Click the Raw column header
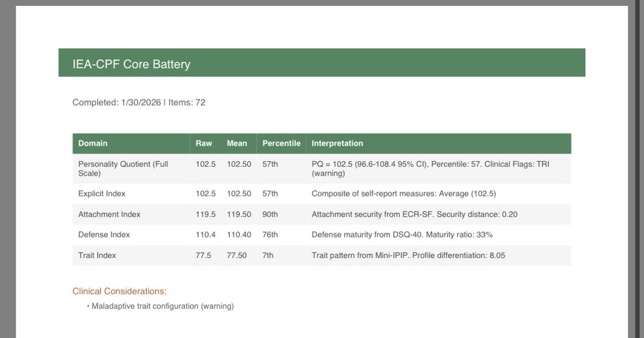Image resolution: width=644 pixels, height=338 pixels. [x=204, y=143]
